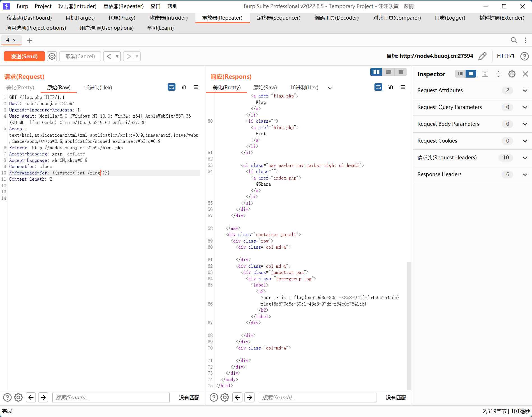Switch to top-bottom layout view

pos(388,72)
